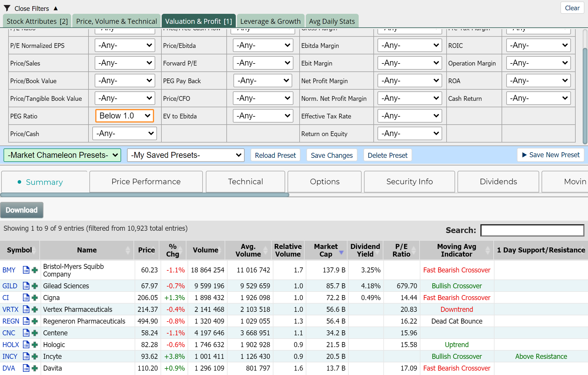Open the Dividends results tab

[498, 182]
